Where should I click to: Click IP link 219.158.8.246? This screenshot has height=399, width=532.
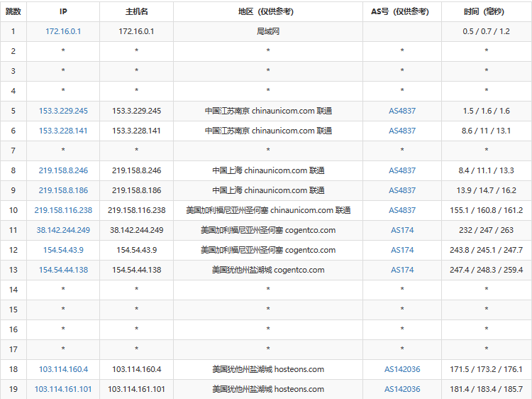click(x=63, y=170)
